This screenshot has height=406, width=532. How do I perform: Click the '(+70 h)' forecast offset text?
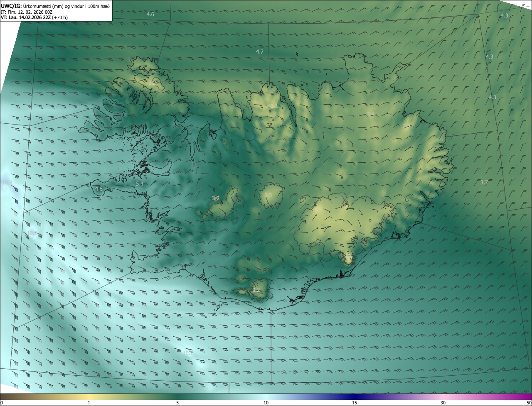coord(60,17)
